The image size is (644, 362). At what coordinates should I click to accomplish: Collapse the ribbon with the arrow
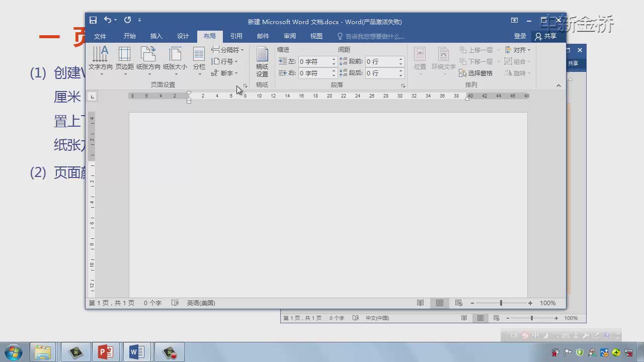tap(558, 85)
